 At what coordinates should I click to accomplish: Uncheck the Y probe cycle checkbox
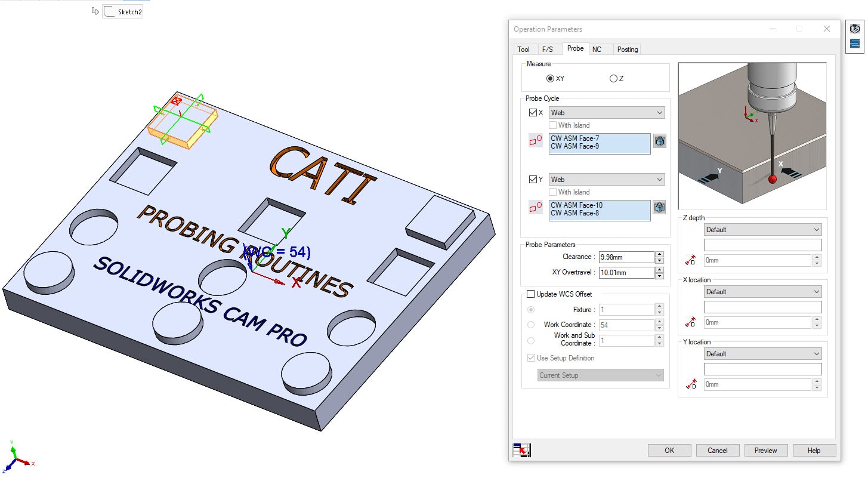(x=533, y=180)
